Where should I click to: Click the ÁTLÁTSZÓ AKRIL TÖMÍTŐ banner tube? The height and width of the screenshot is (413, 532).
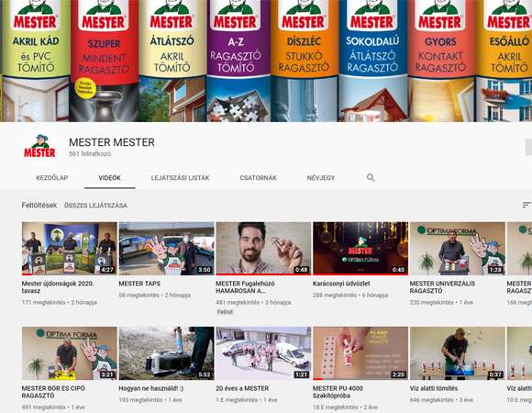point(172,61)
